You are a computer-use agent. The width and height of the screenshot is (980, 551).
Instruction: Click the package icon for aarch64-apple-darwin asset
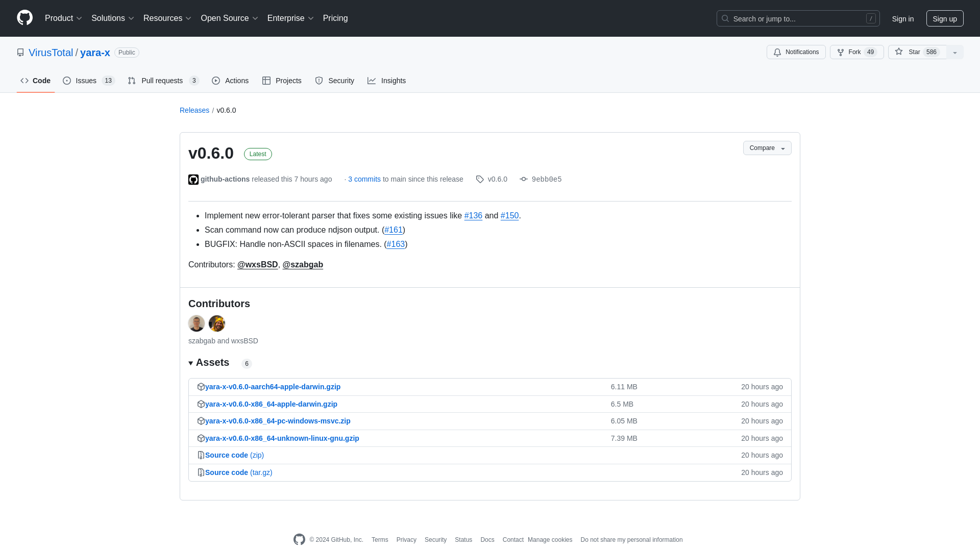click(x=201, y=387)
